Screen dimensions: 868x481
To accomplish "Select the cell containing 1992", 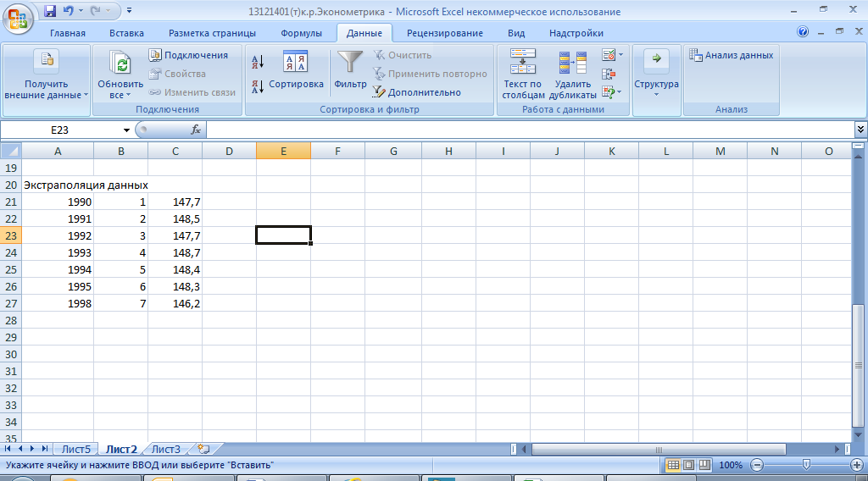I will [x=58, y=236].
